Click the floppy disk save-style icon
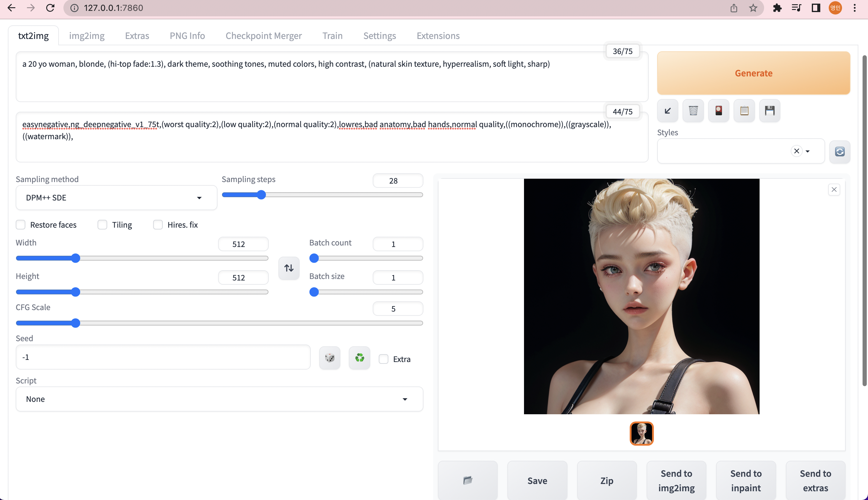Viewport: 868px width, 500px height. (770, 111)
